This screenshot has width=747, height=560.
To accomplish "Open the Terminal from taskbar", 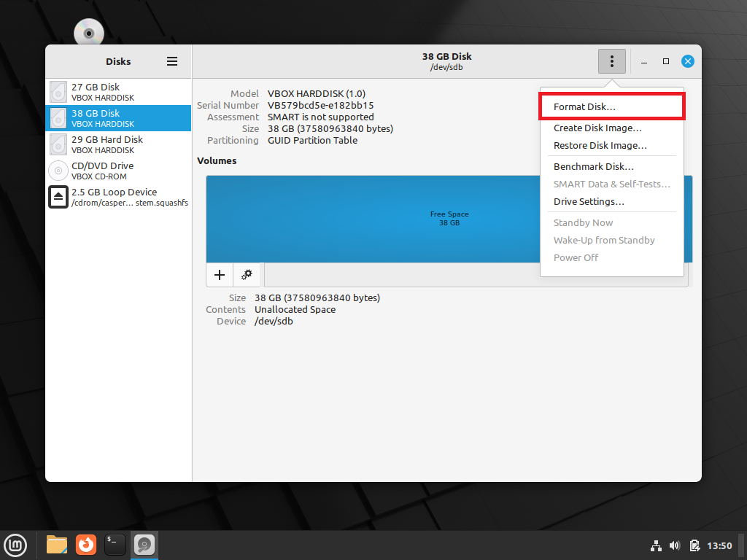I will coord(115,545).
